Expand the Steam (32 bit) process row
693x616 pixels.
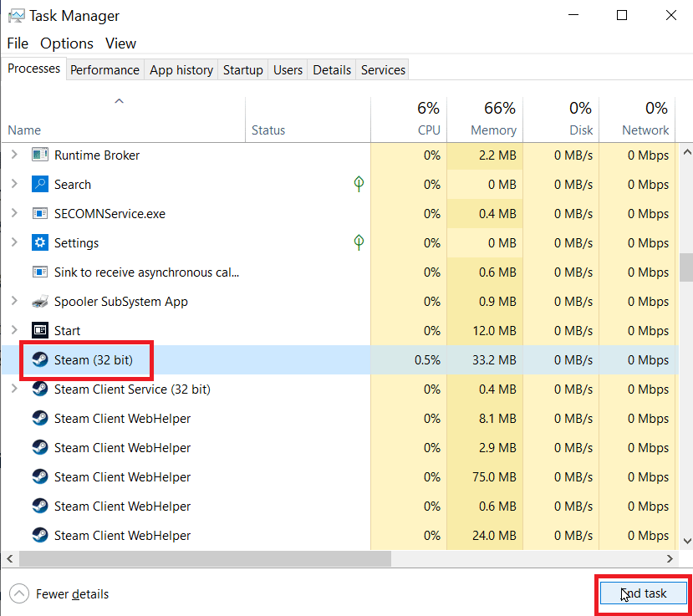tap(15, 359)
